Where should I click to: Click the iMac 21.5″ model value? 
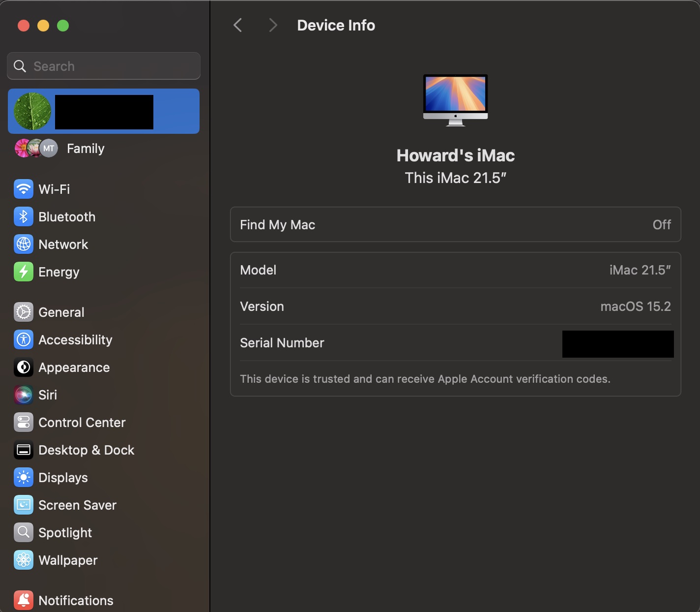640,270
